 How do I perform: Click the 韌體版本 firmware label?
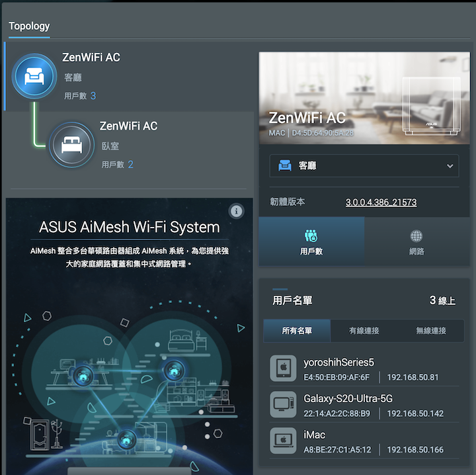pos(287,202)
